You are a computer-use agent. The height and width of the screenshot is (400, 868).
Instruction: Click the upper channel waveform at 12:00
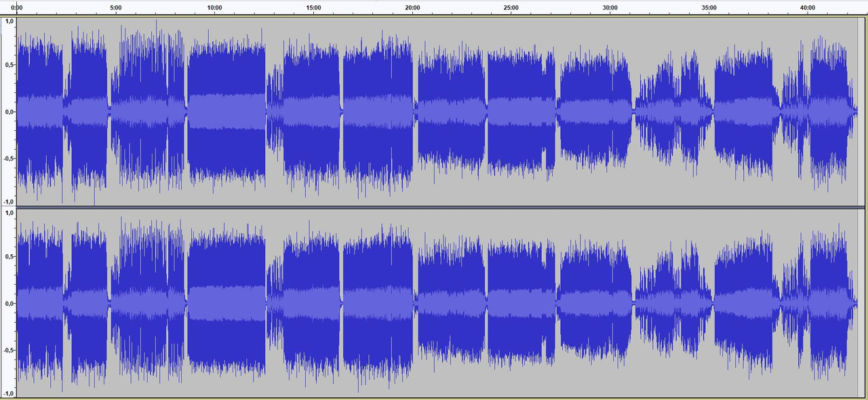[254, 112]
